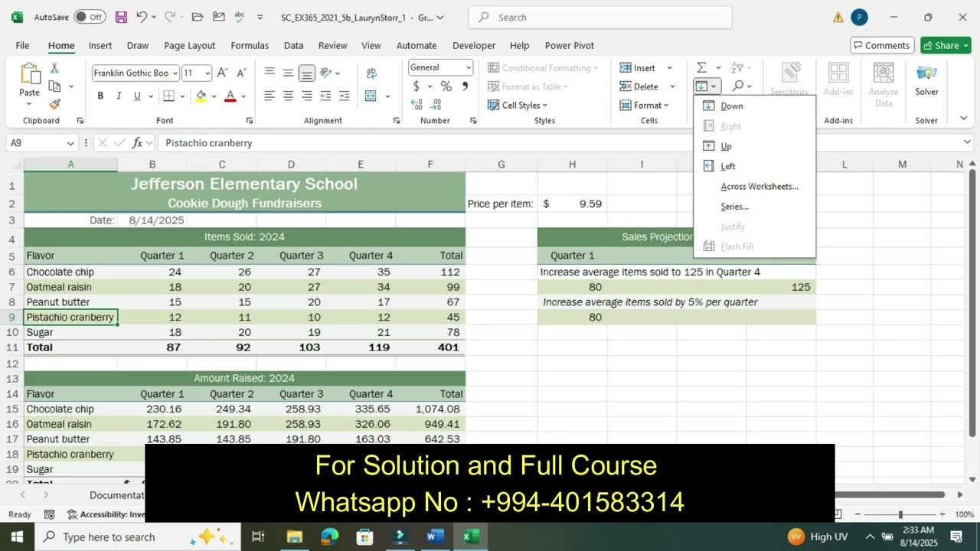Click the Open file folder icon
The width and height of the screenshot is (980, 551).
click(197, 17)
